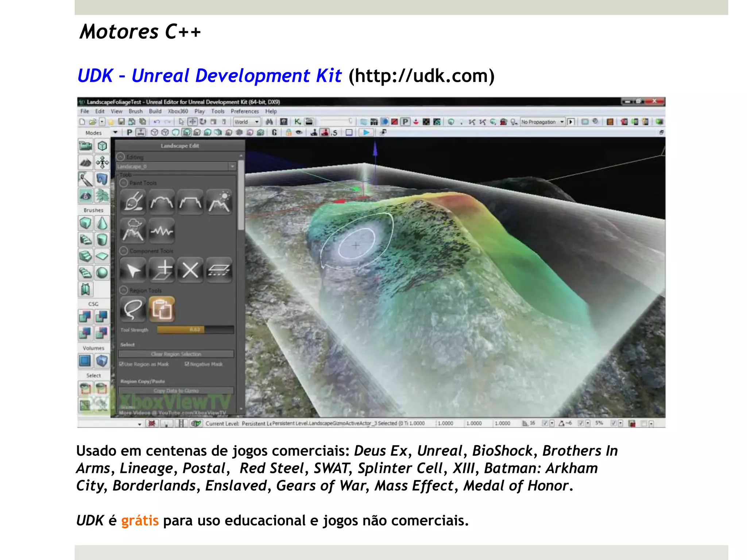
Task: Open the Landscape_0 selection dropdown
Action: (177, 167)
